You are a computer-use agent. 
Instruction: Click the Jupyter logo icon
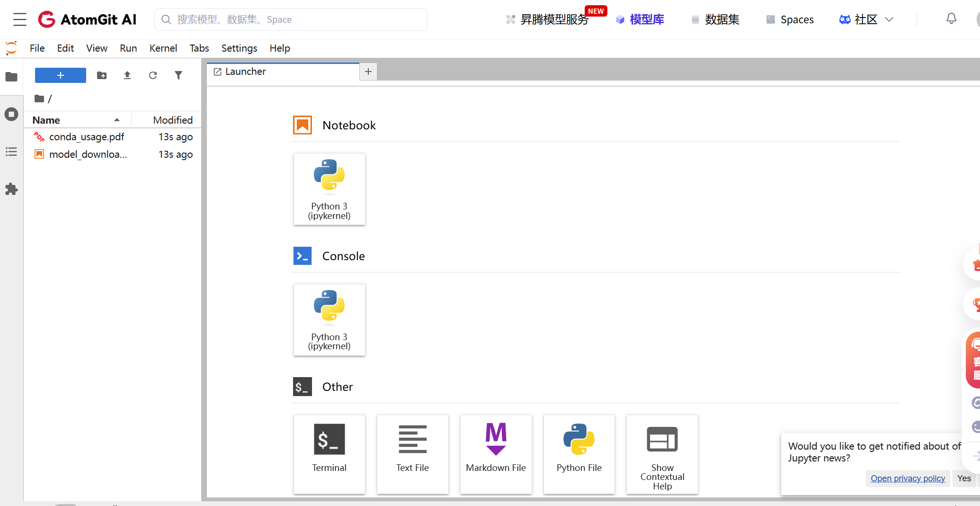11,48
